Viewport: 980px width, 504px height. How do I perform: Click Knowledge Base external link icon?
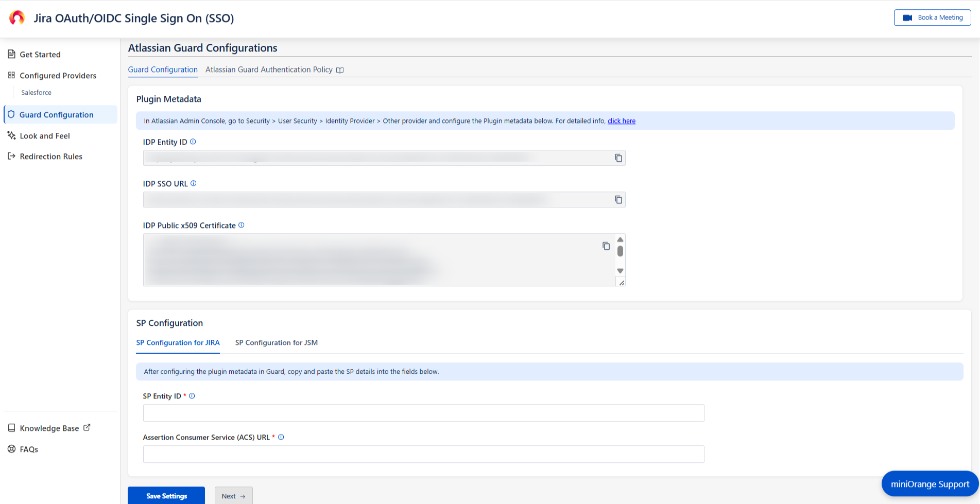(87, 427)
